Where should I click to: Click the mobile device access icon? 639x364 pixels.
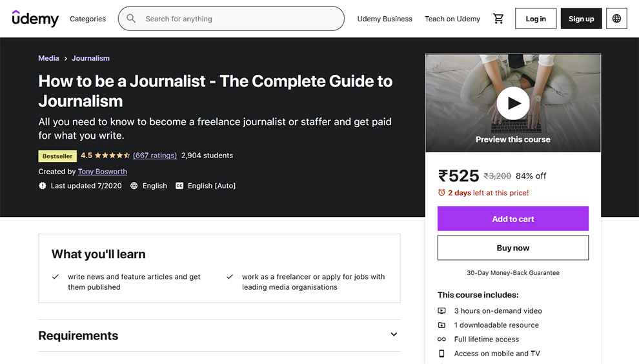coord(441,354)
